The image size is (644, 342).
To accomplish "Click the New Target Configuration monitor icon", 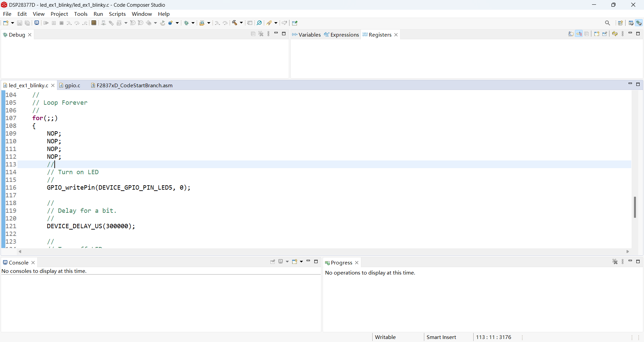I will (37, 23).
